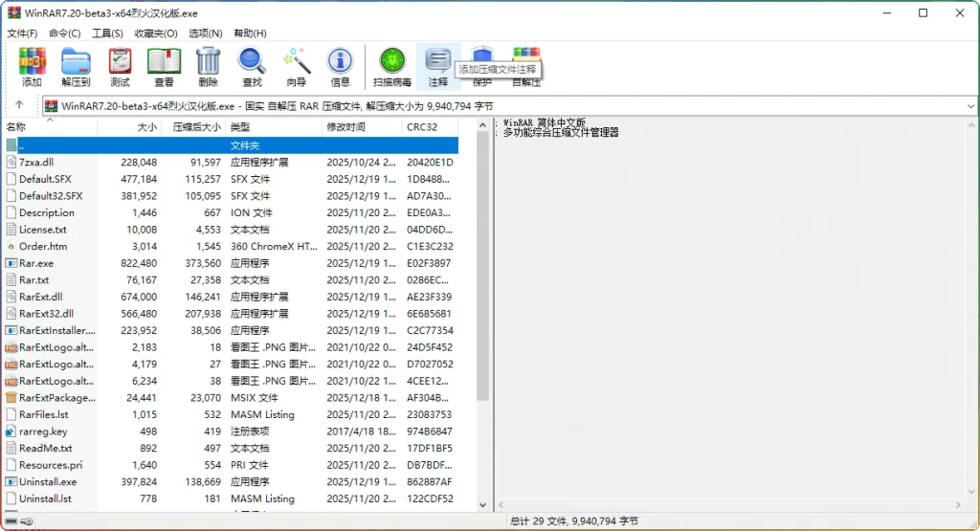Click the Extract To (解压到) icon
The height and width of the screenshot is (531, 980).
[x=76, y=67]
